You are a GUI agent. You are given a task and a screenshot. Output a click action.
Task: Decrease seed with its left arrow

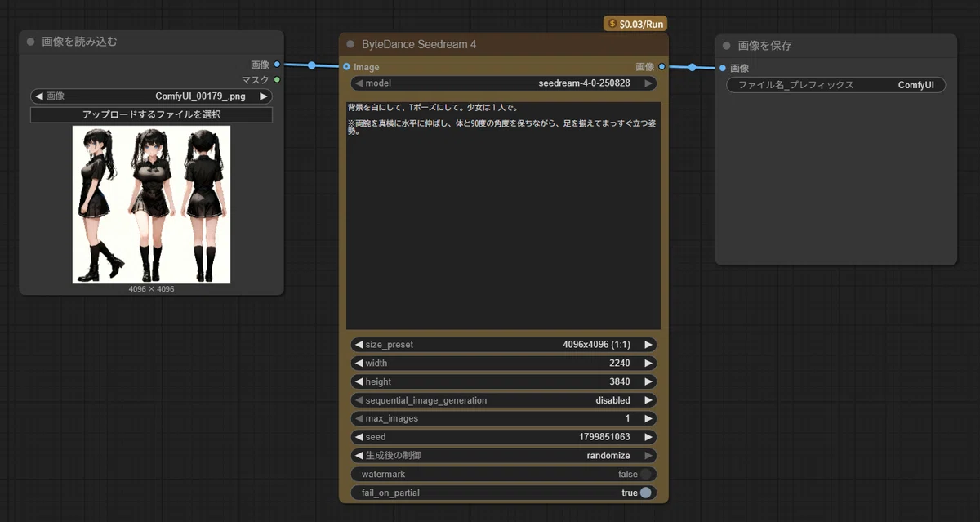click(358, 437)
